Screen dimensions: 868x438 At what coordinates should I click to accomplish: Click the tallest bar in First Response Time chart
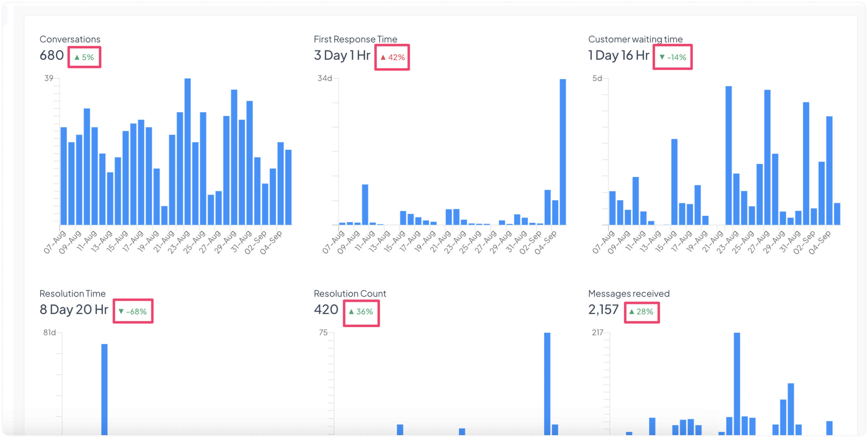(x=563, y=152)
